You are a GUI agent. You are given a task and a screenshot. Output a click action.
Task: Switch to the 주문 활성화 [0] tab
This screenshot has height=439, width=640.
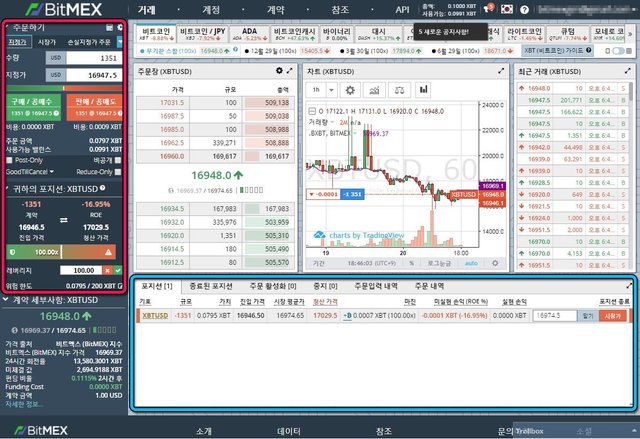273,286
